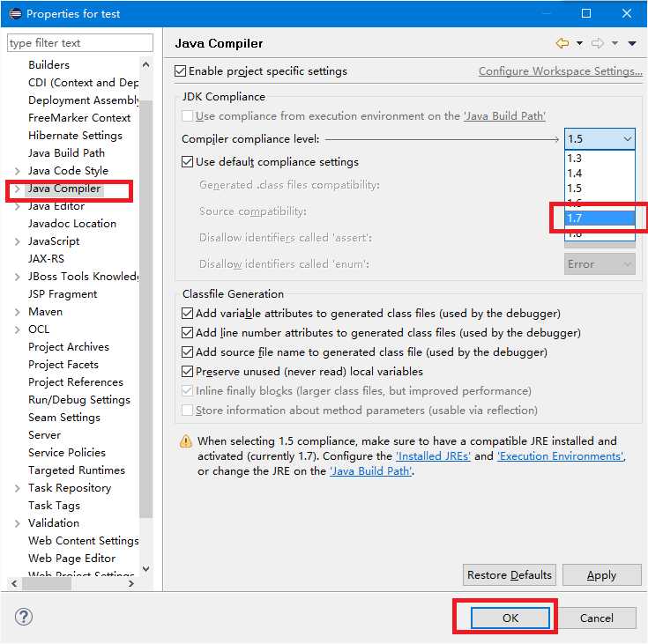Click tree scrollbar up arrow
648x644 pixels.
(x=145, y=64)
